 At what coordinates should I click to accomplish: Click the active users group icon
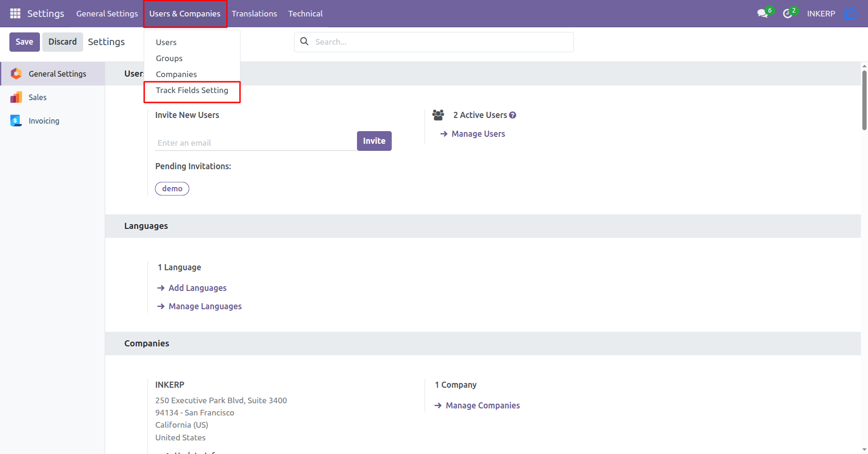[x=438, y=115]
